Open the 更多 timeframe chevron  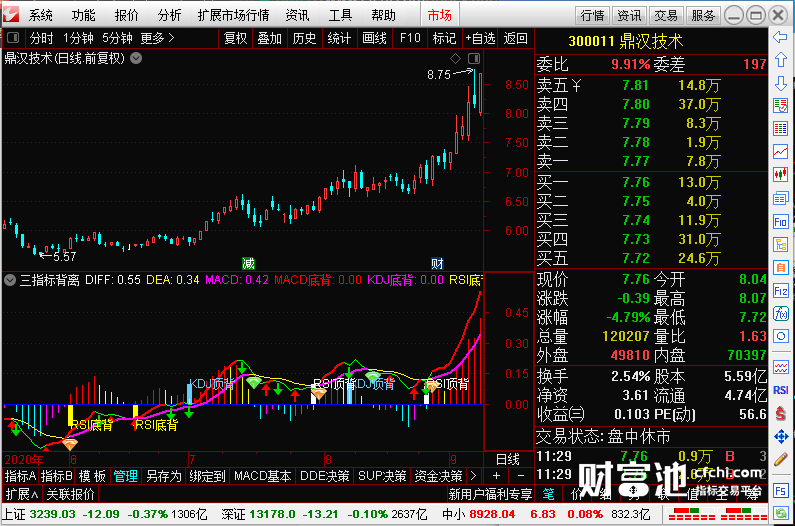click(x=158, y=38)
